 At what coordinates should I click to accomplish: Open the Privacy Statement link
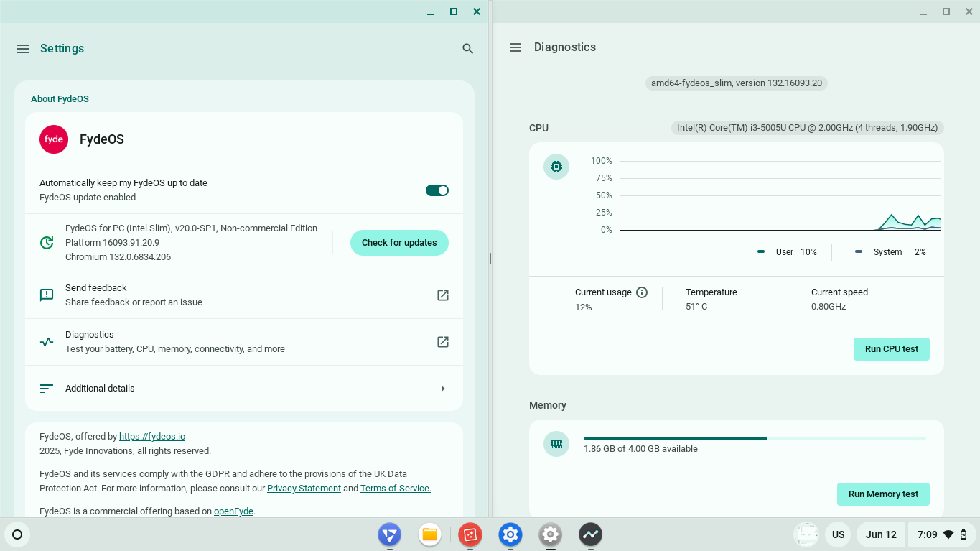(x=304, y=489)
